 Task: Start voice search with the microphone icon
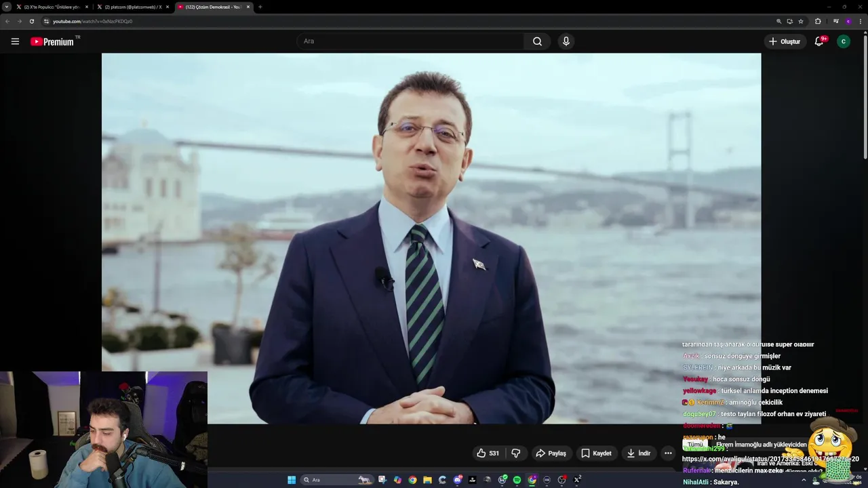coord(566,41)
